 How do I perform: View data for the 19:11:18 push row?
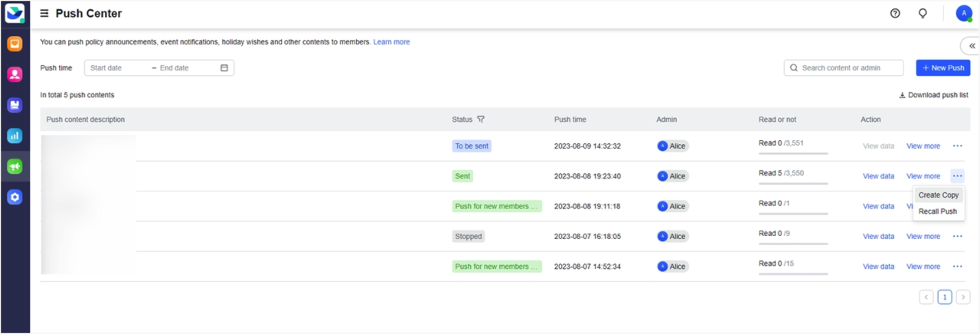[x=878, y=206]
